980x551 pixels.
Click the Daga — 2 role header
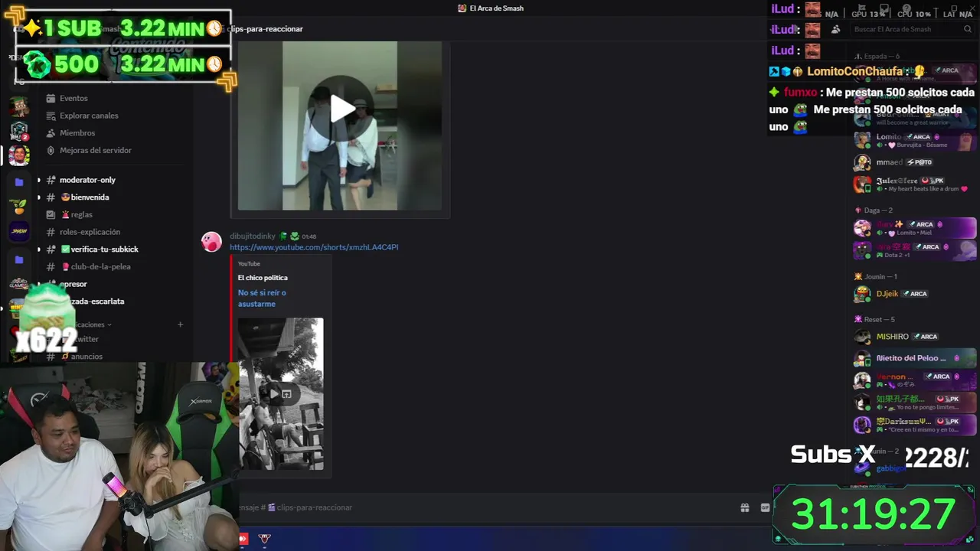click(x=874, y=210)
